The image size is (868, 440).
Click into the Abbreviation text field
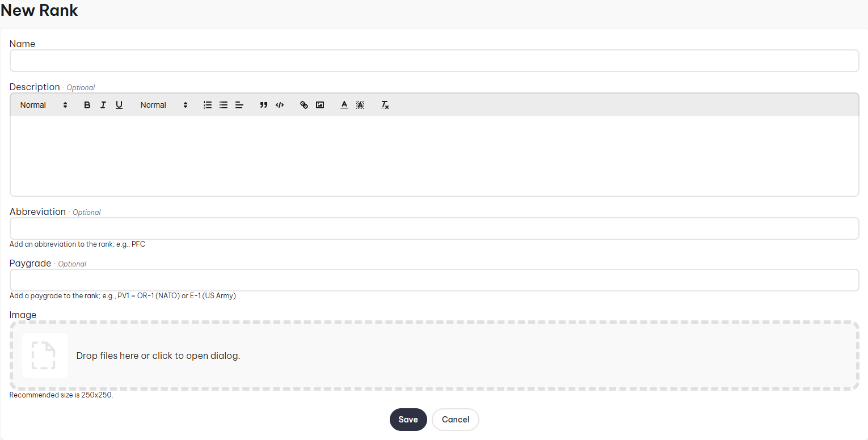(x=434, y=229)
